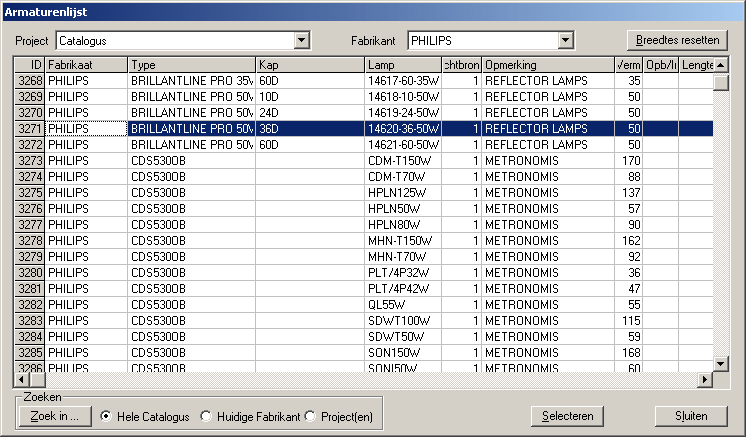Click the Zoek in ... button
The width and height of the screenshot is (746, 437).
coord(55,416)
